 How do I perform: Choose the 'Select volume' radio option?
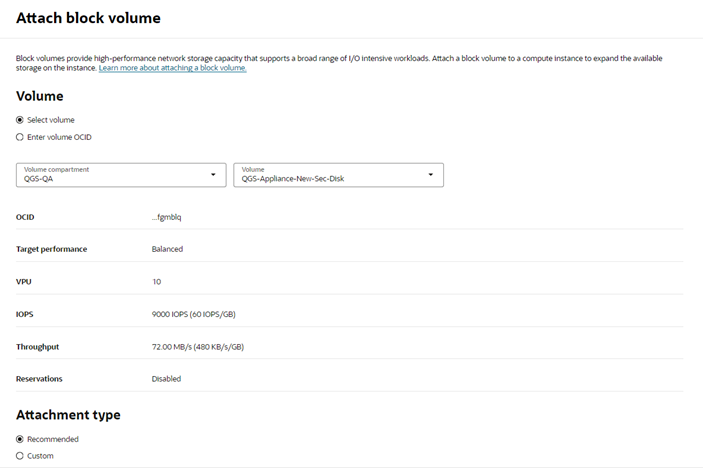20,120
